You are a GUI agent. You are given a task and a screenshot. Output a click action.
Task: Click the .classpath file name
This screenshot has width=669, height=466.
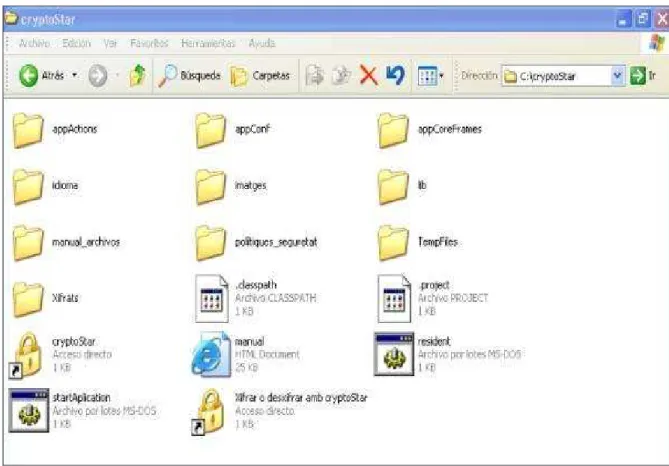point(256,285)
